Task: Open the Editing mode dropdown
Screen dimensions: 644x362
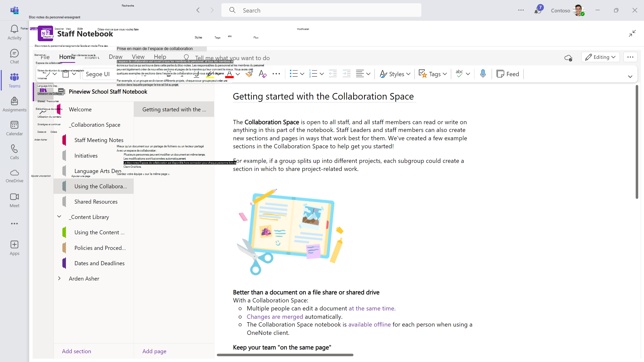Action: pos(600,57)
